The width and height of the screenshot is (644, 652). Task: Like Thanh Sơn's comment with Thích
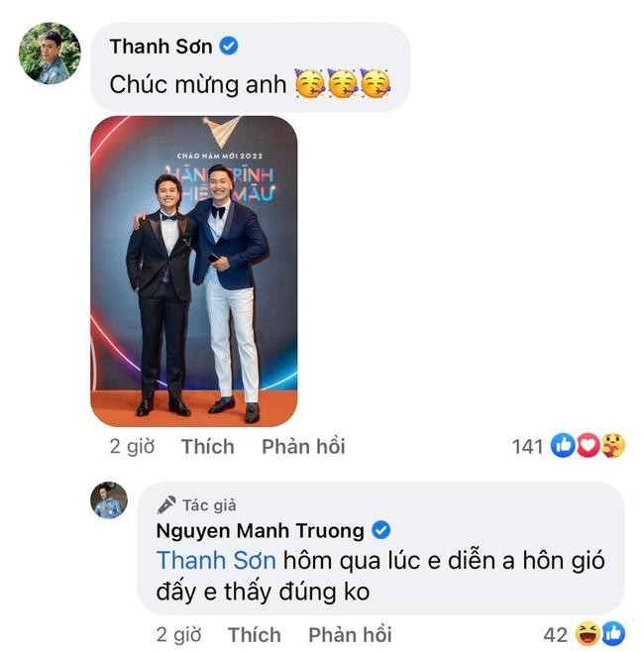point(208,447)
